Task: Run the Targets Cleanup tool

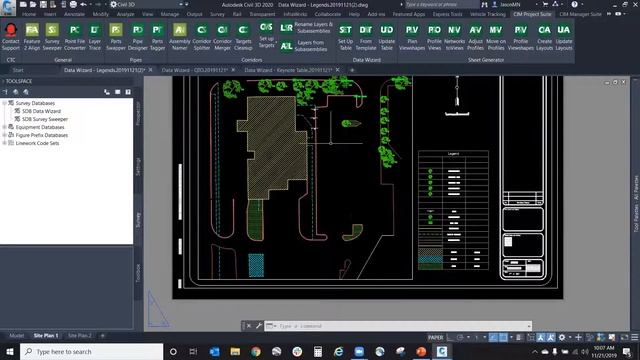Action: pos(243,37)
